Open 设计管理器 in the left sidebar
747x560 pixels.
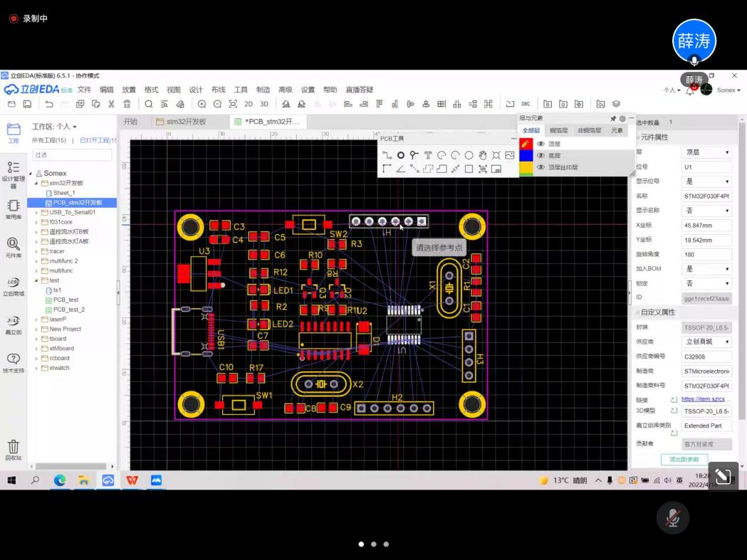pyautogui.click(x=13, y=171)
